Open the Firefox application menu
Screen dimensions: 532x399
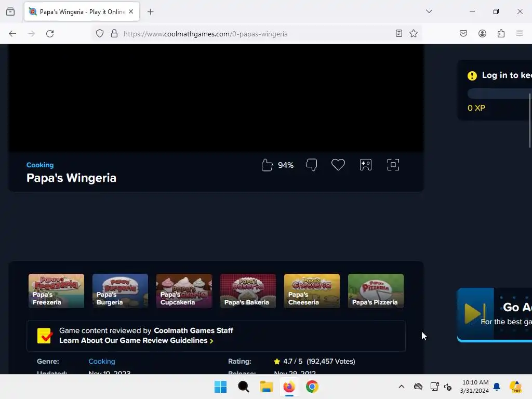pyautogui.click(x=520, y=33)
